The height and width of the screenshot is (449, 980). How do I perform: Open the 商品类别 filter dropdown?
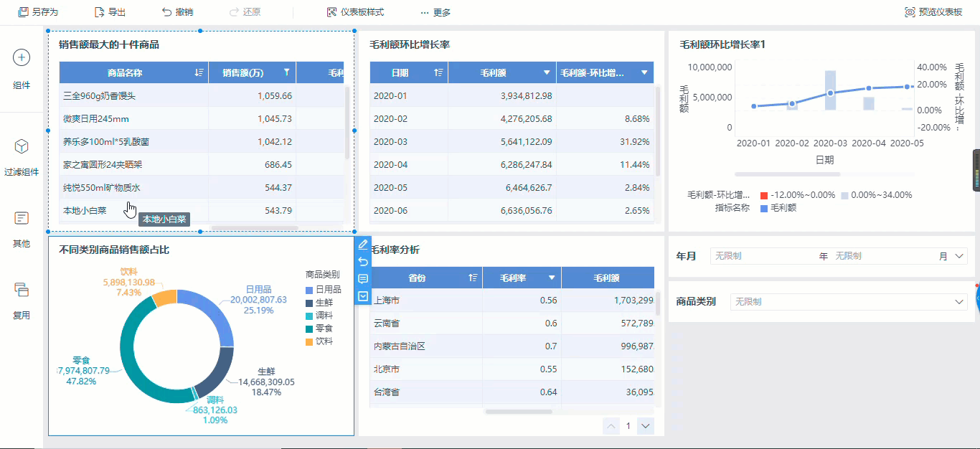coord(849,302)
